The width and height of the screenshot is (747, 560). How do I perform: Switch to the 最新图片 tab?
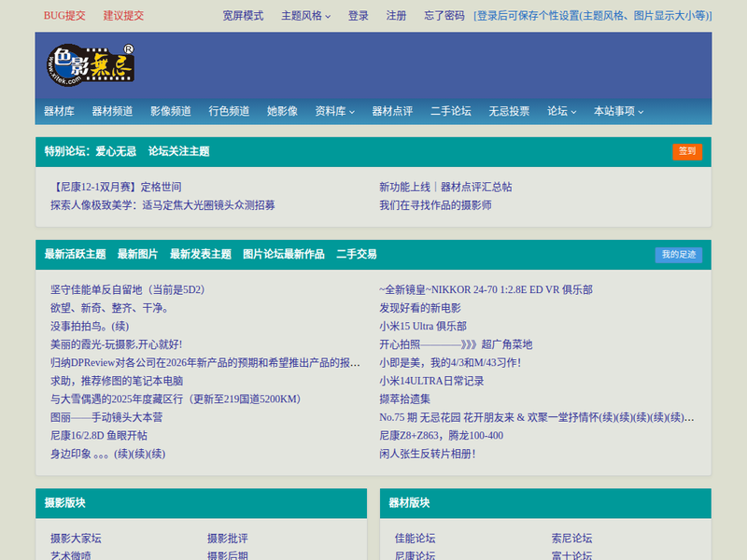pos(137,254)
